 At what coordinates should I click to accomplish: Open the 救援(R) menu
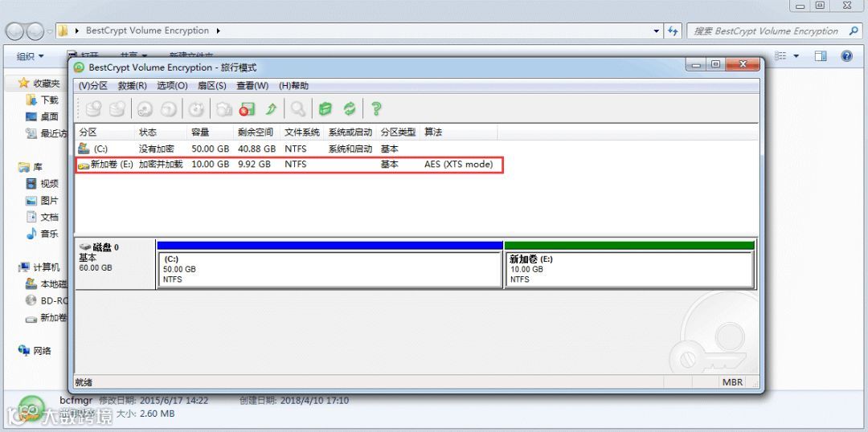(x=133, y=86)
